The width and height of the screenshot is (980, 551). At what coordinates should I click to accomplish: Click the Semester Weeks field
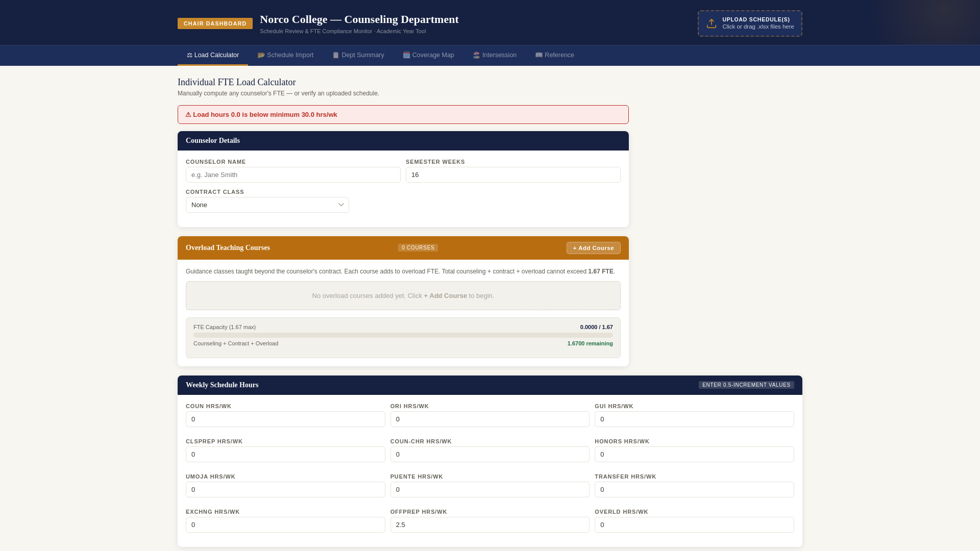pos(513,175)
